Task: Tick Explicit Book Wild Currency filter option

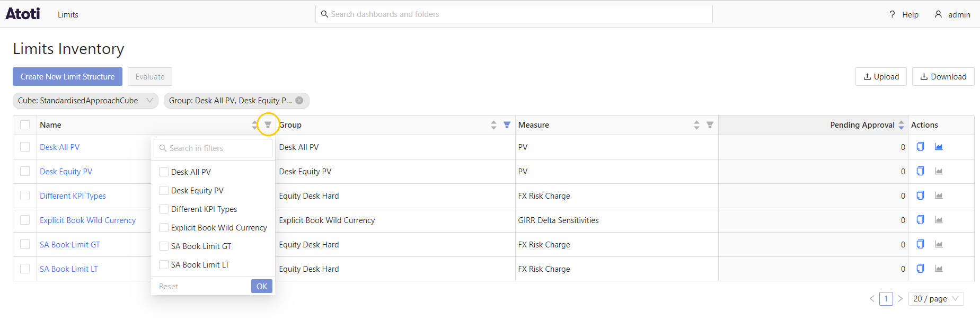Action: 164,227
